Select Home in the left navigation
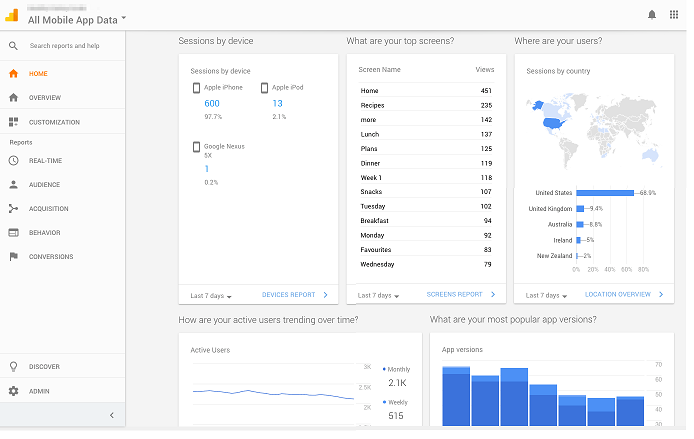The width and height of the screenshot is (694, 439). (x=38, y=74)
